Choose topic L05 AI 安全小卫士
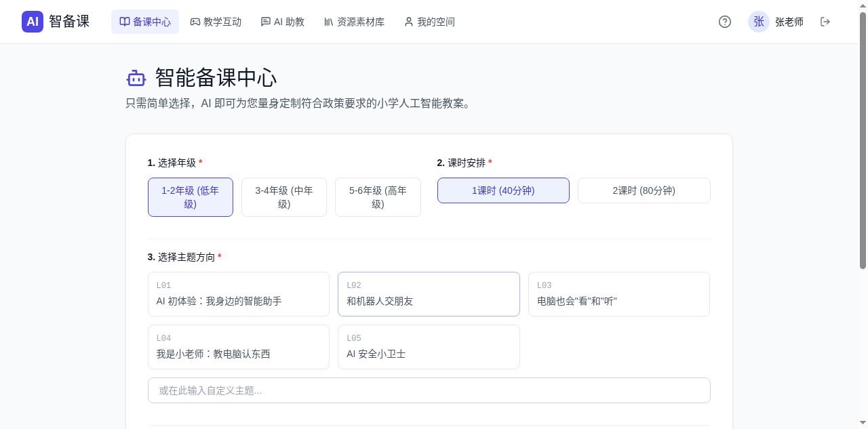The width and height of the screenshot is (868, 429). (x=429, y=347)
